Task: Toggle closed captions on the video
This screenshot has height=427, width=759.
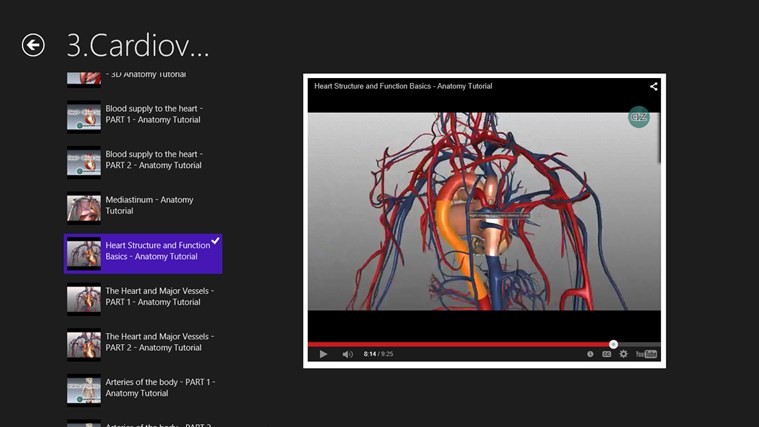Action: tap(607, 354)
